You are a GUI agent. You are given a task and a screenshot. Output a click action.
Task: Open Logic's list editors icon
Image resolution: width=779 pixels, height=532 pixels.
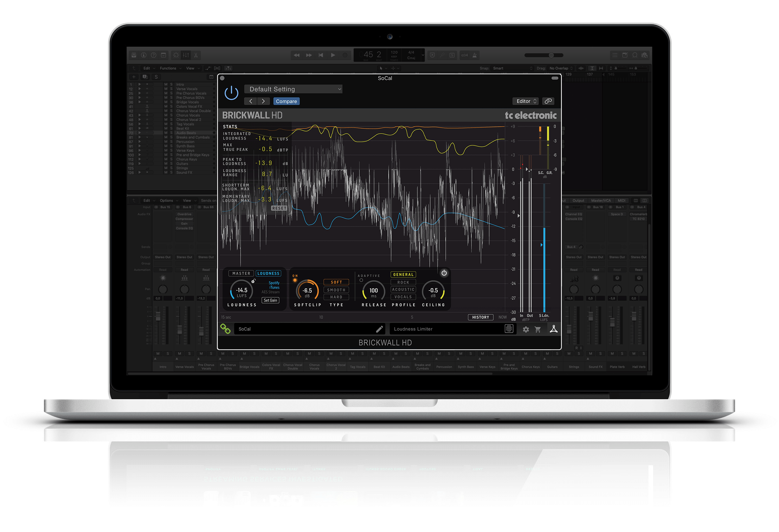click(x=615, y=55)
